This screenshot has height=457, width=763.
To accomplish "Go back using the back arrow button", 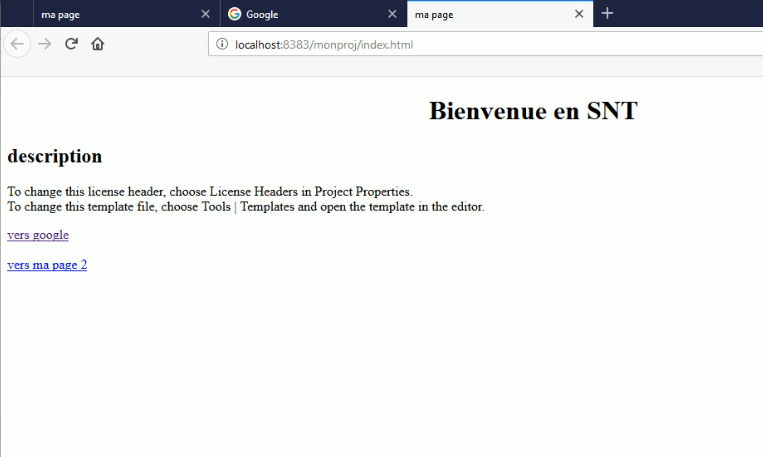I will point(17,44).
